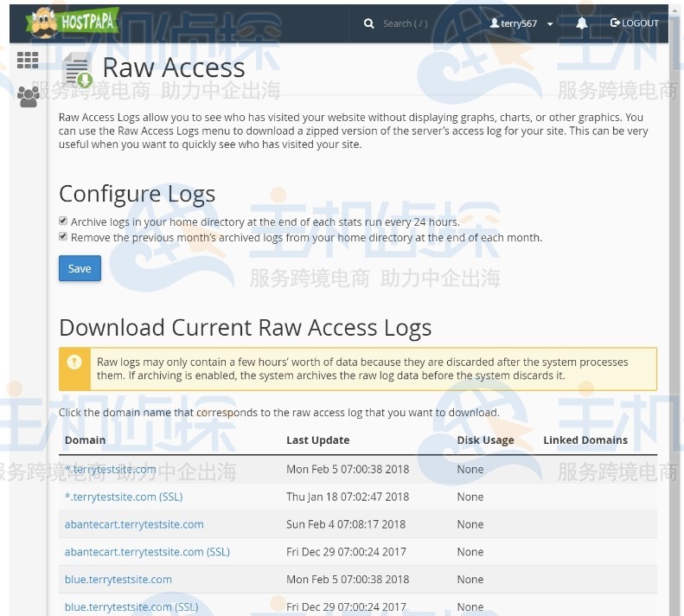Click the Domain column header
Screen dimensions: 684x616
click(x=85, y=440)
